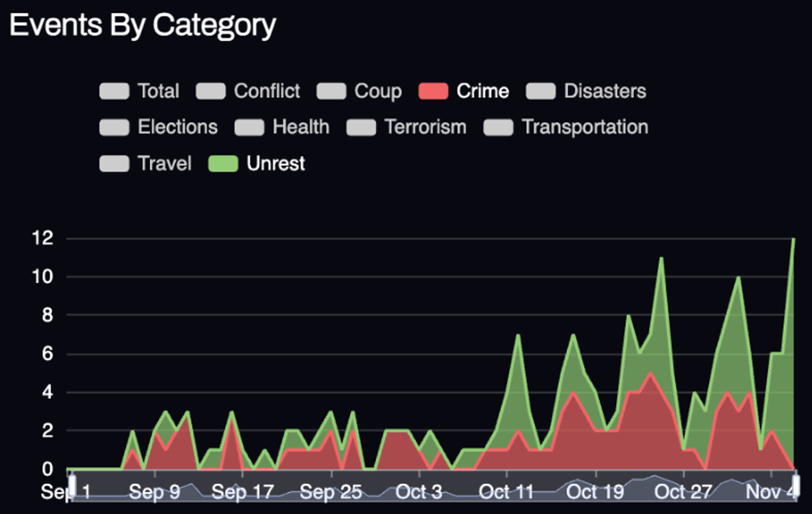Click the Unrest peak of 11 near Oct 25

click(661, 258)
